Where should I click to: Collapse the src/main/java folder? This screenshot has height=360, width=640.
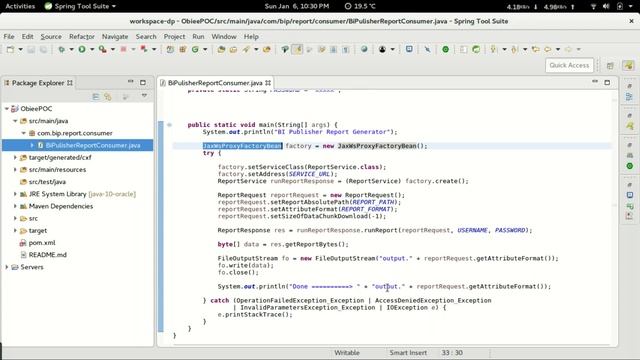coord(15,121)
